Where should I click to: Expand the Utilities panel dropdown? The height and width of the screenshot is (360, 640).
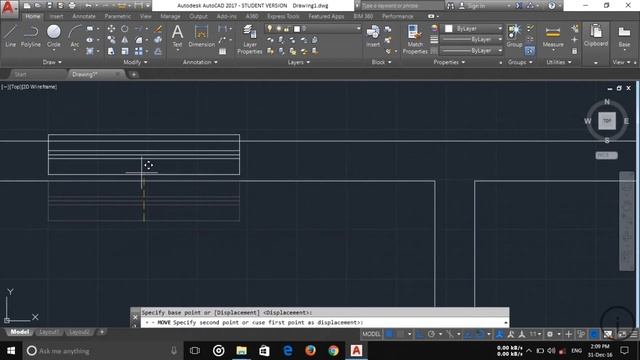coord(559,62)
